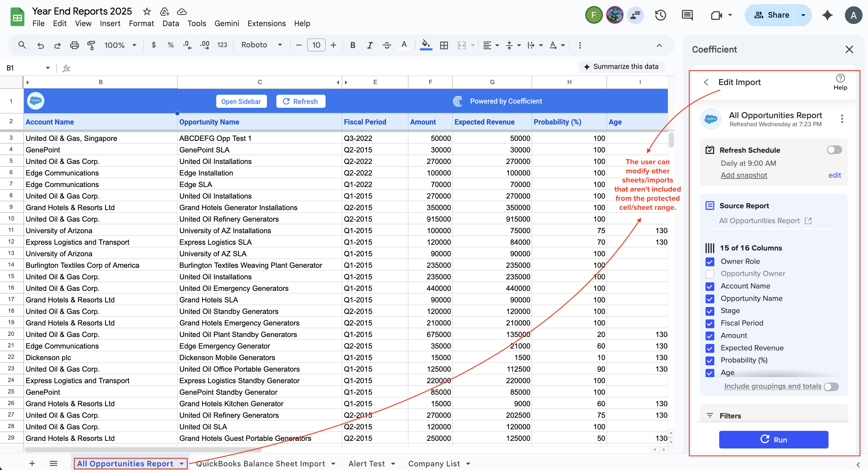Open the fill color swatch
The height and width of the screenshot is (470, 868).
click(x=426, y=45)
